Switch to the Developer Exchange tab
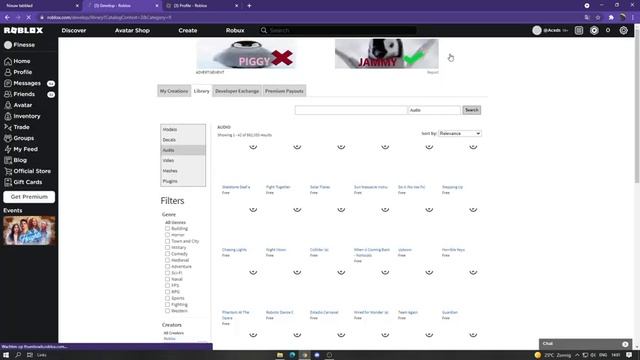Screen dimensions: 640x360 237,91
